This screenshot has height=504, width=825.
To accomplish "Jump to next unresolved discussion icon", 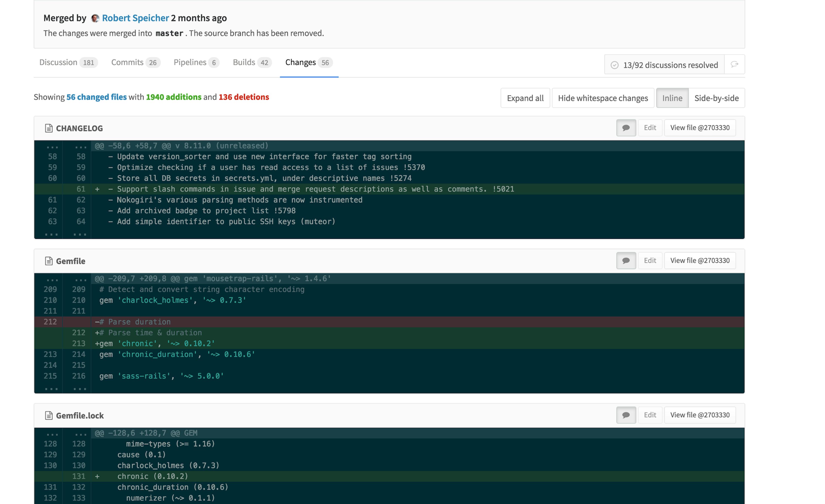I will [734, 64].
